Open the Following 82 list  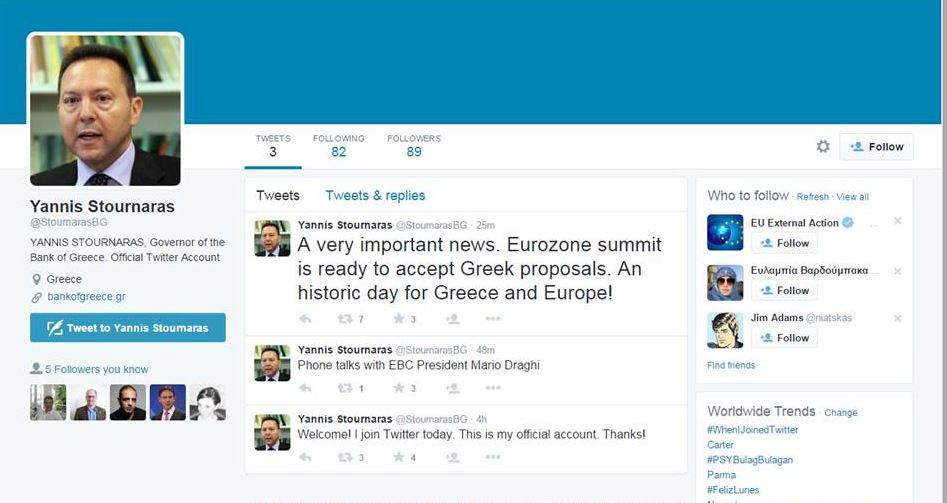pyautogui.click(x=338, y=146)
